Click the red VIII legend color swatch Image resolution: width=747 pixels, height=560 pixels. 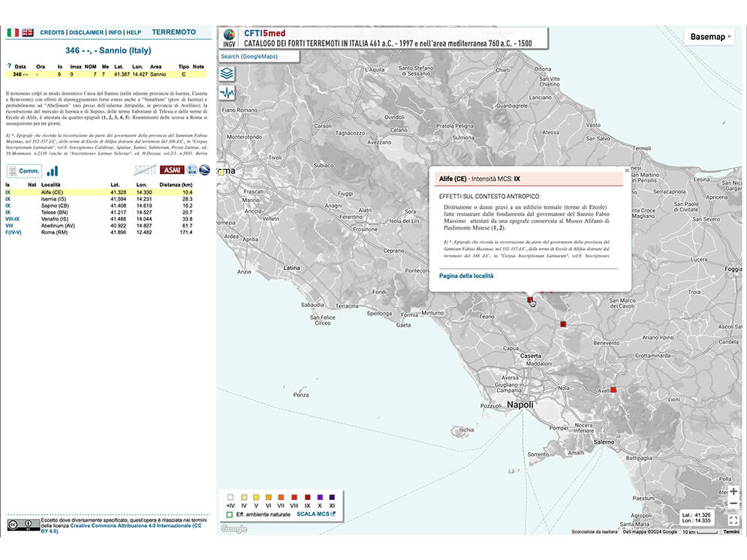tap(294, 497)
